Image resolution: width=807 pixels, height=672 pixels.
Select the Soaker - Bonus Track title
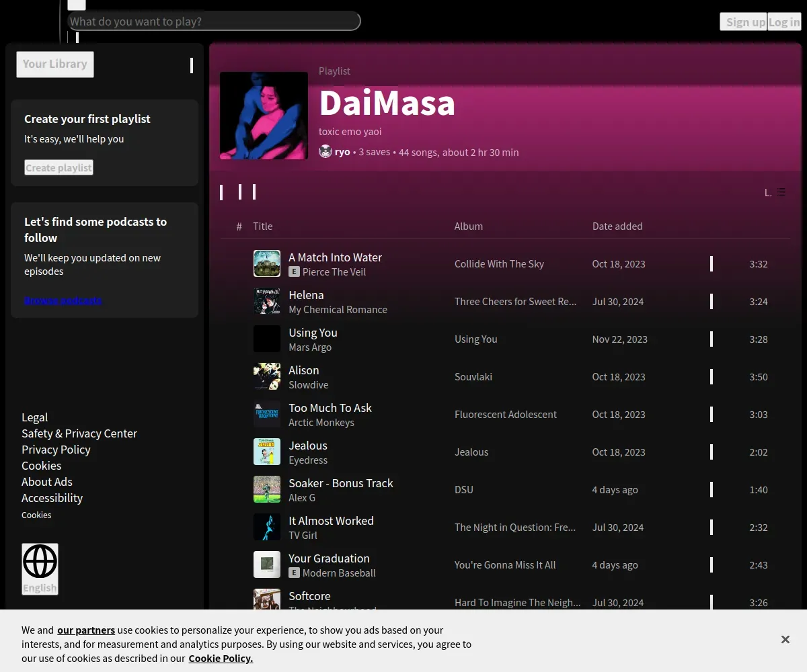click(x=341, y=483)
